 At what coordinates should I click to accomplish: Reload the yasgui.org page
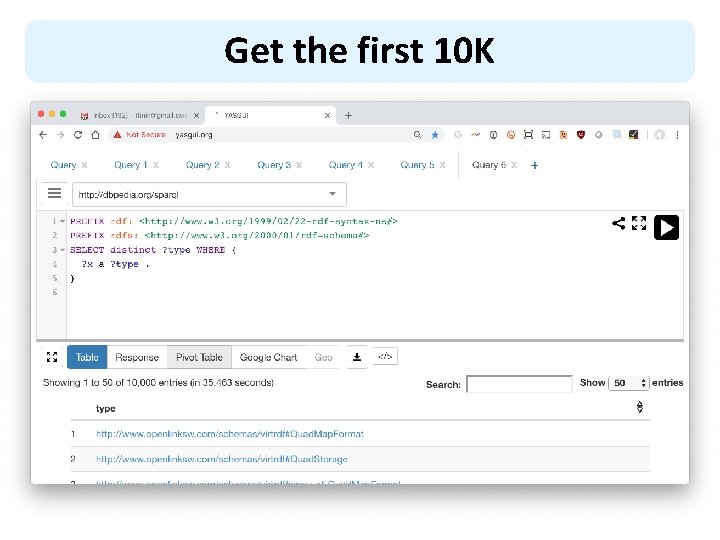click(x=78, y=135)
